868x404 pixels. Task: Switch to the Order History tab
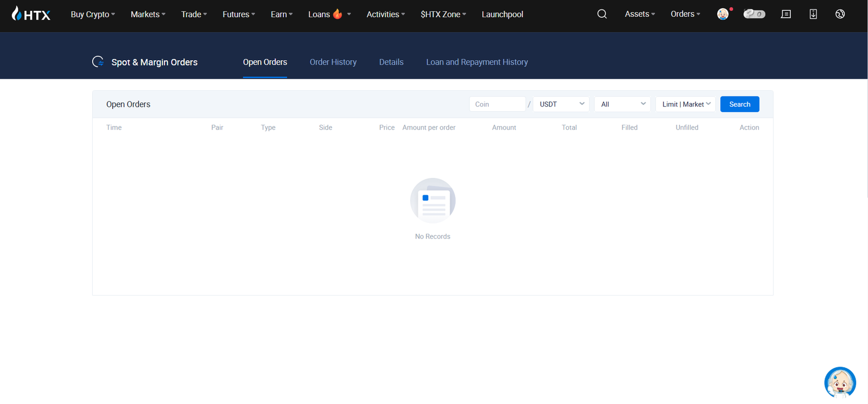[333, 62]
